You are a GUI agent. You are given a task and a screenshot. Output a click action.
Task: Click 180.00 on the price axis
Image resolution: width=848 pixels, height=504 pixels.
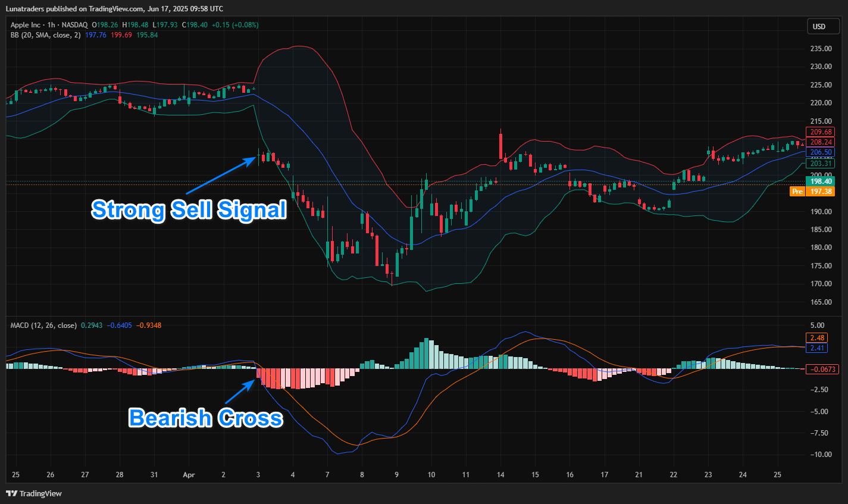click(x=821, y=248)
